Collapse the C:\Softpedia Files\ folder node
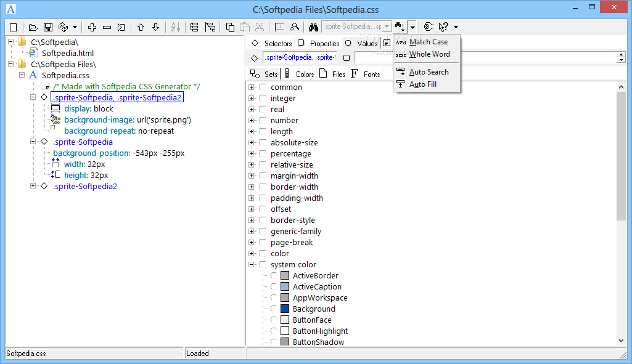632x364 pixels. 11,63
